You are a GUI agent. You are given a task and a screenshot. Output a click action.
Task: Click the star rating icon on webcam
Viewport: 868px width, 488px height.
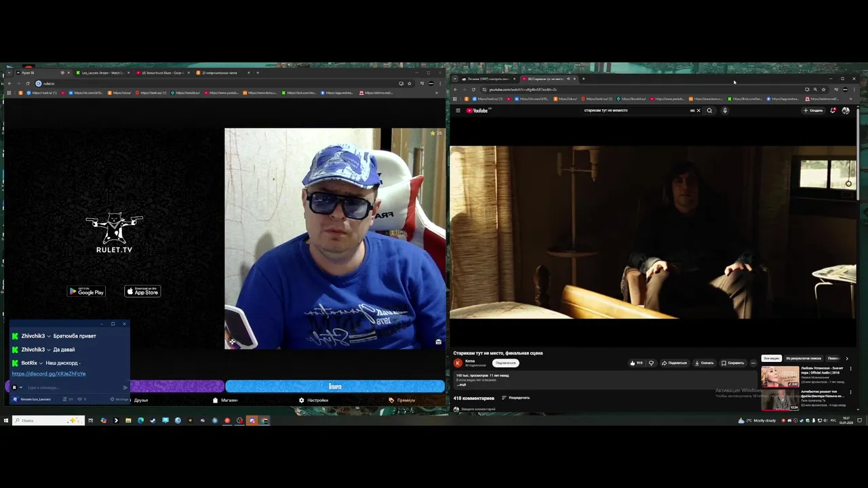(x=433, y=133)
